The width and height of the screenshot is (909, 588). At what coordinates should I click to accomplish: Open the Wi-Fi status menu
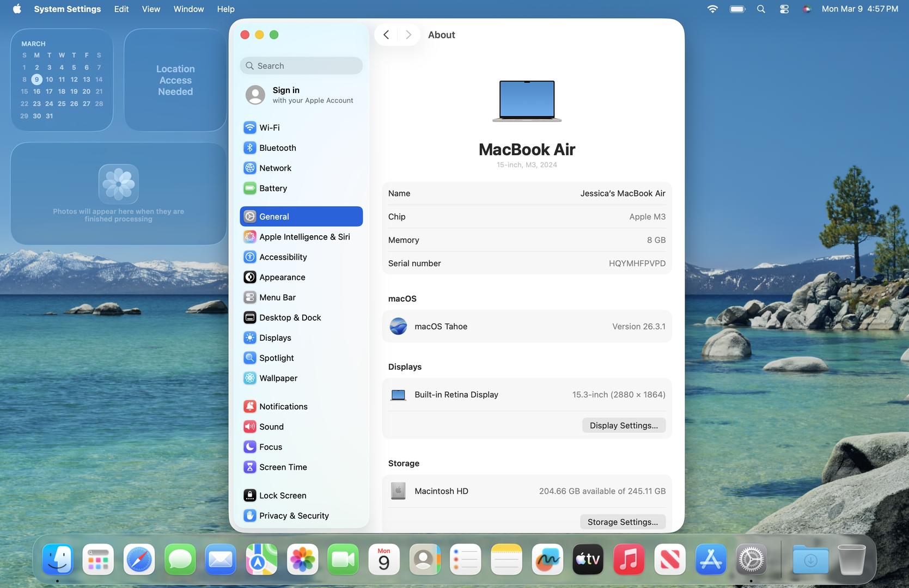pos(712,9)
